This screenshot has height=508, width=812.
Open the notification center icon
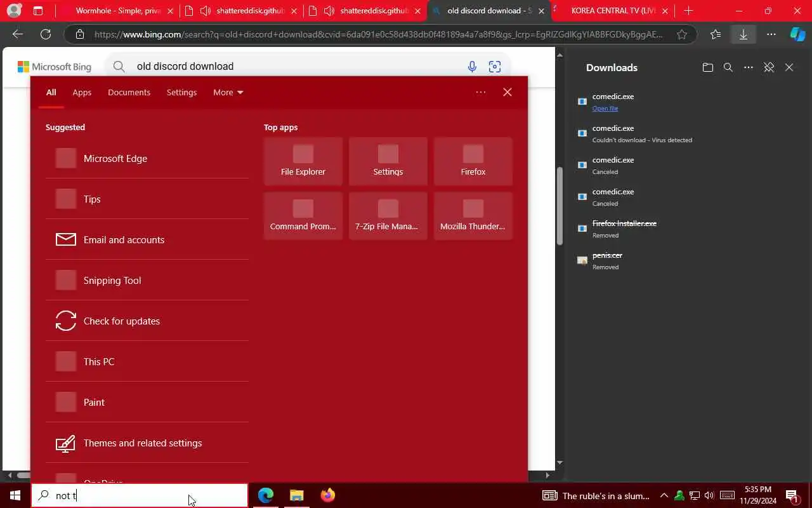tap(792, 496)
